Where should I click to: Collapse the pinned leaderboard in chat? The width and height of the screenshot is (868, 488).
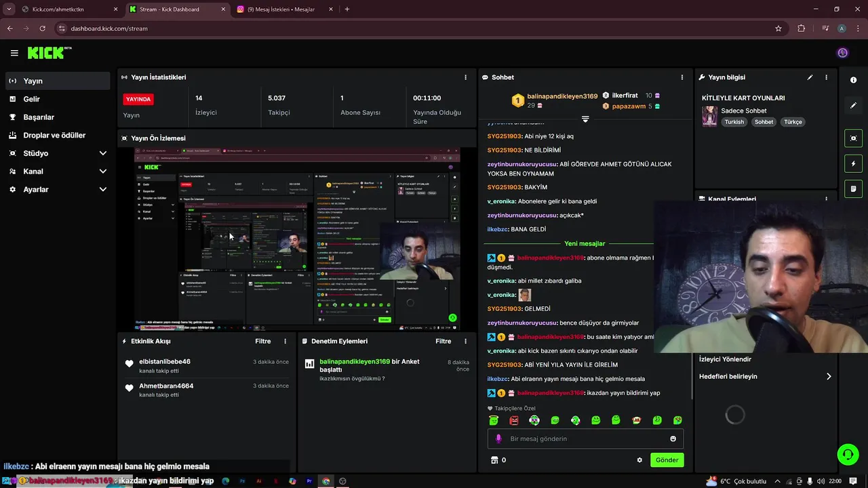click(585, 119)
